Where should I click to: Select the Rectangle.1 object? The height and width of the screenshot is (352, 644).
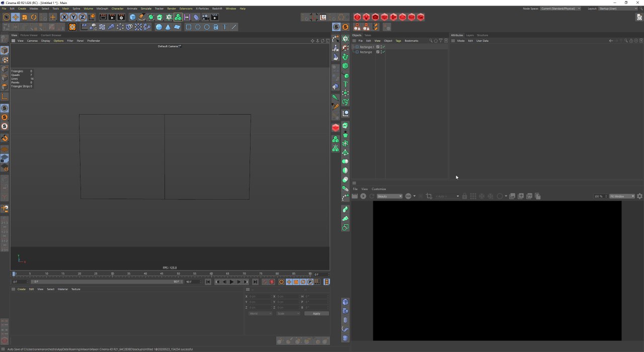point(366,47)
